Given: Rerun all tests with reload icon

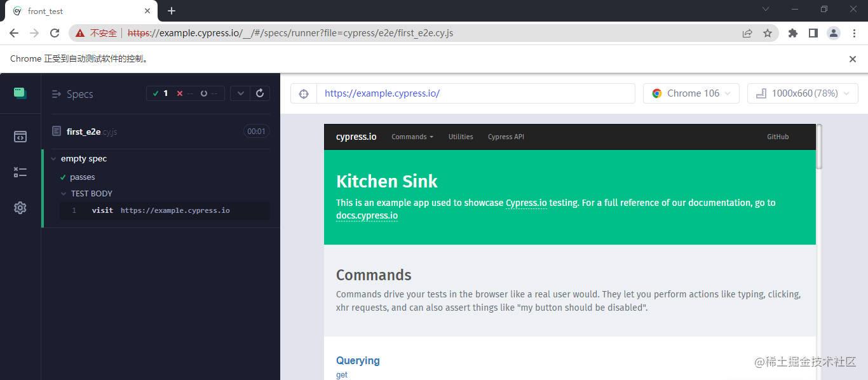Looking at the screenshot, I should click(260, 93).
